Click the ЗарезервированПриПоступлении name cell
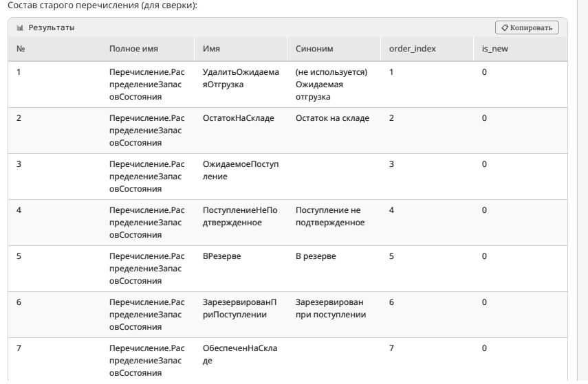Screen dimensions: 588x384 pyautogui.click(x=241, y=315)
